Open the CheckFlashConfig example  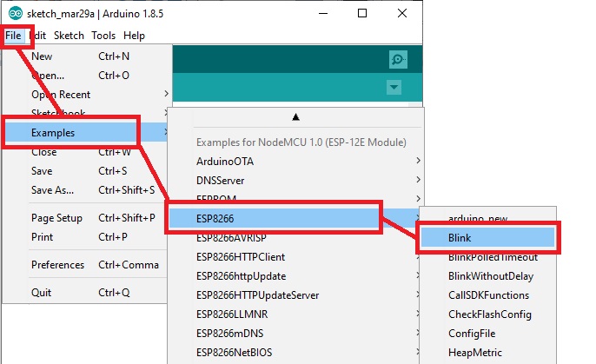click(488, 314)
